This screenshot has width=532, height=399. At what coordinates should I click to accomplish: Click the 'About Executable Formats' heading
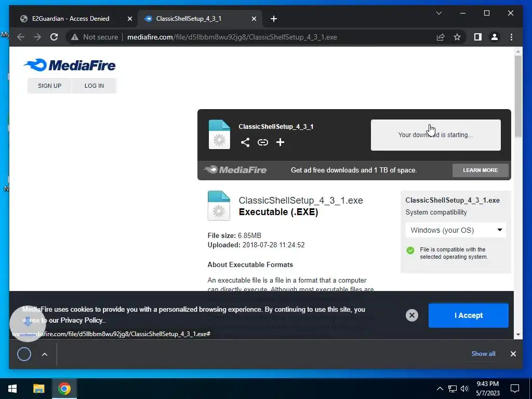(250, 264)
